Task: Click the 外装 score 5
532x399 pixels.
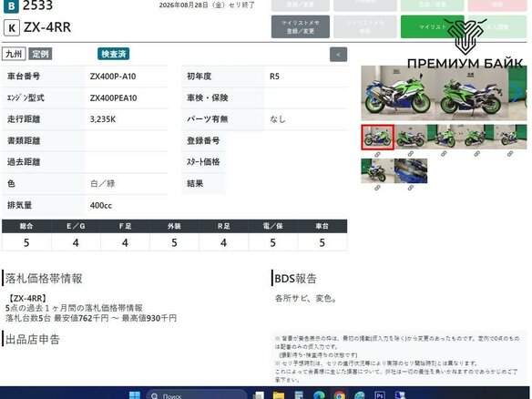Action: coord(174,242)
